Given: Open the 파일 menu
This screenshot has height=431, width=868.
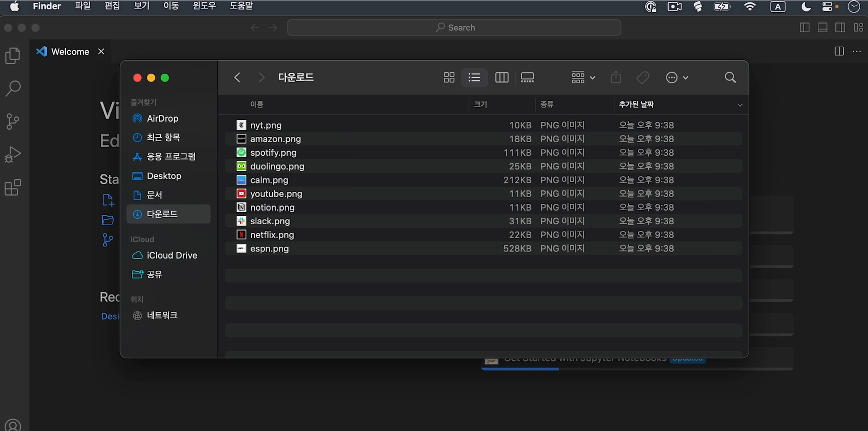Looking at the screenshot, I should click(x=83, y=6).
